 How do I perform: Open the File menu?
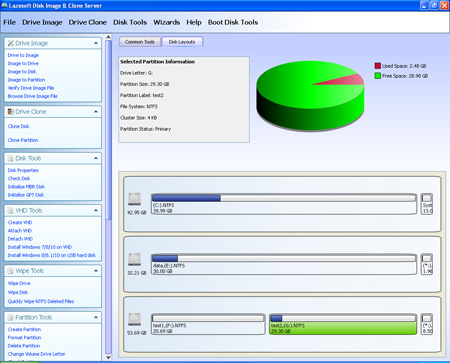point(10,22)
